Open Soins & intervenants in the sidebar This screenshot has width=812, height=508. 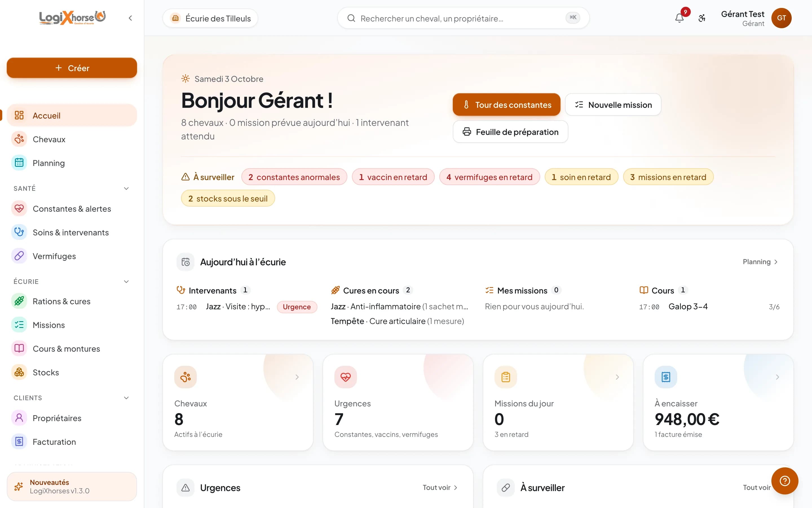[72, 233]
